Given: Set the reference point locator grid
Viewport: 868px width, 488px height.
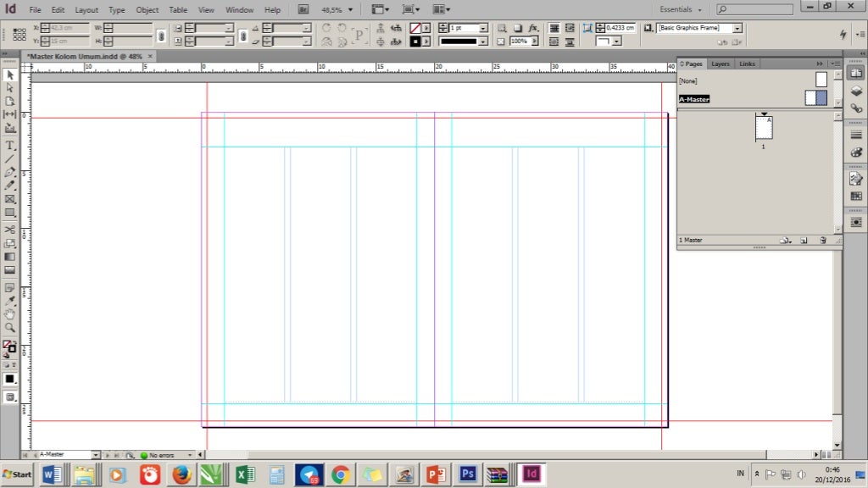Looking at the screenshot, I should (19, 35).
